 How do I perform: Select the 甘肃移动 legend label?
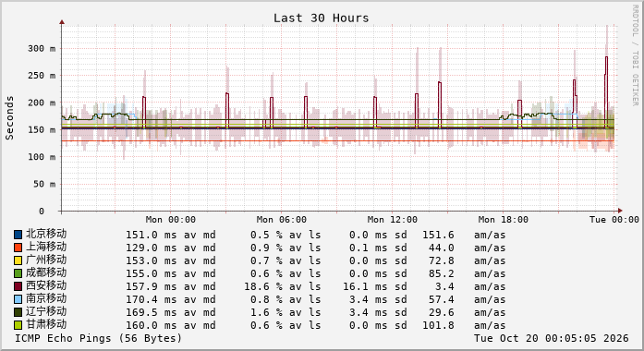coord(46,324)
